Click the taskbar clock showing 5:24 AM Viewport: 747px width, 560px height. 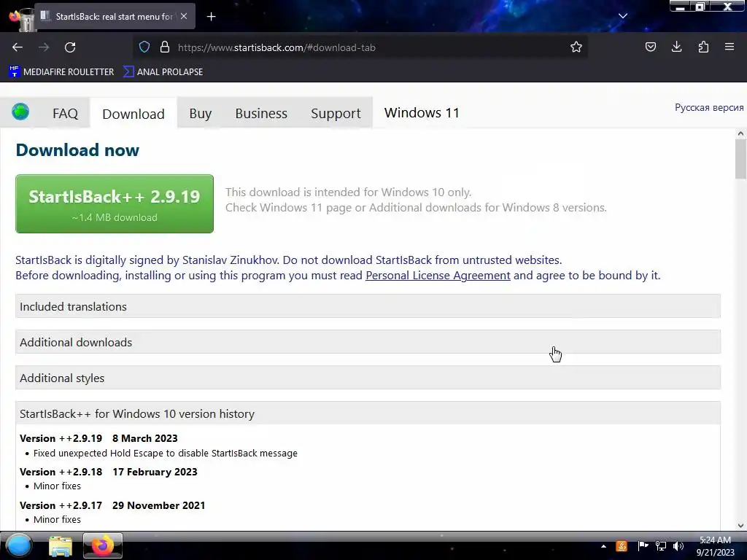click(715, 546)
